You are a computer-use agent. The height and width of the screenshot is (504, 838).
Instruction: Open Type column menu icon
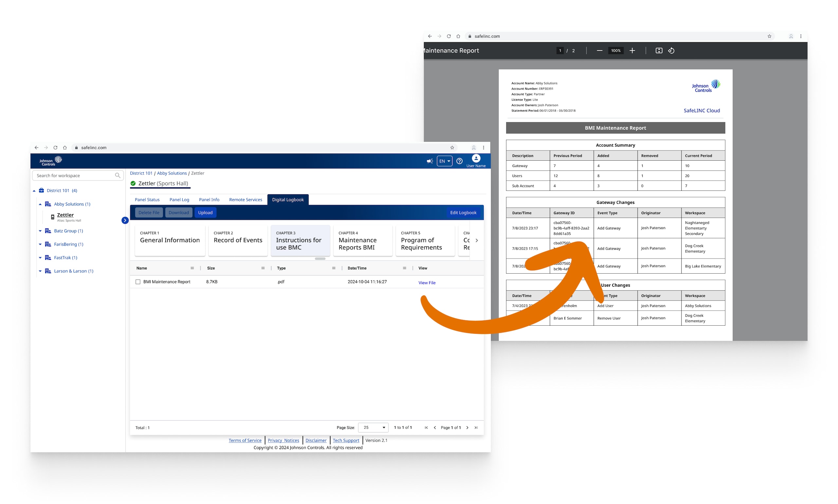[x=334, y=268]
